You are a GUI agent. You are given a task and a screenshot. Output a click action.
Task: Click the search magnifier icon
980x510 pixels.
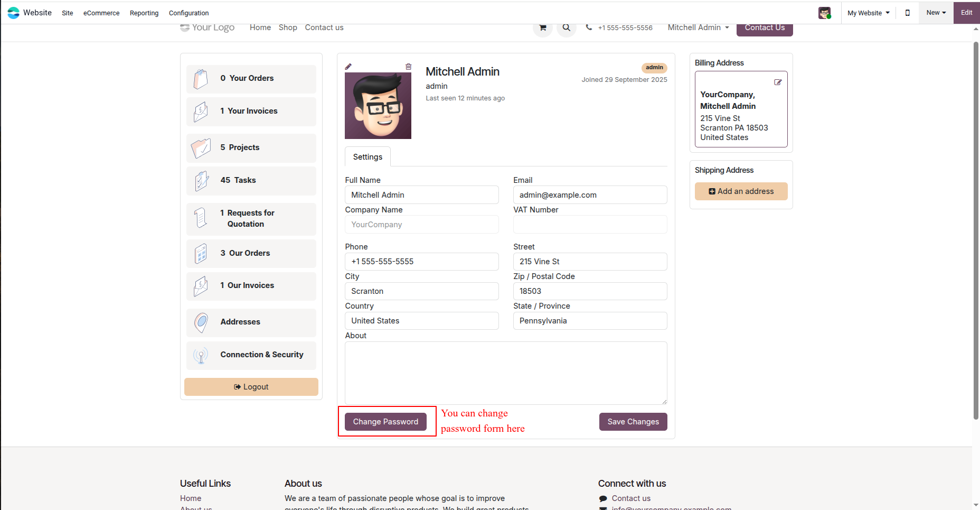coord(566,27)
